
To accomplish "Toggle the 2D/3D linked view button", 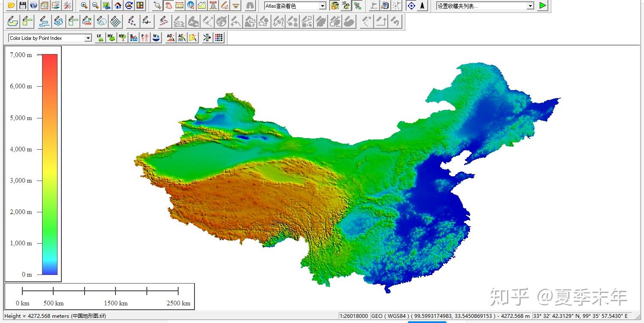I will tap(357, 6).
